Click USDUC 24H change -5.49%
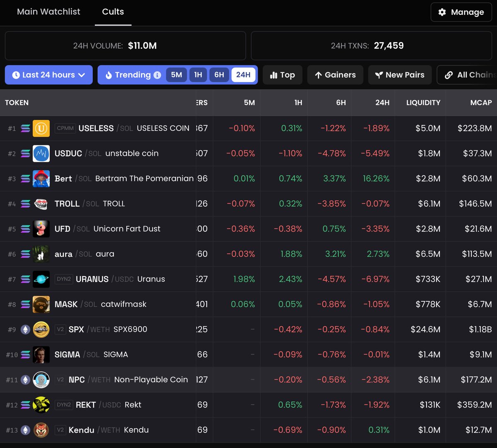497x448 pixels. click(x=375, y=154)
